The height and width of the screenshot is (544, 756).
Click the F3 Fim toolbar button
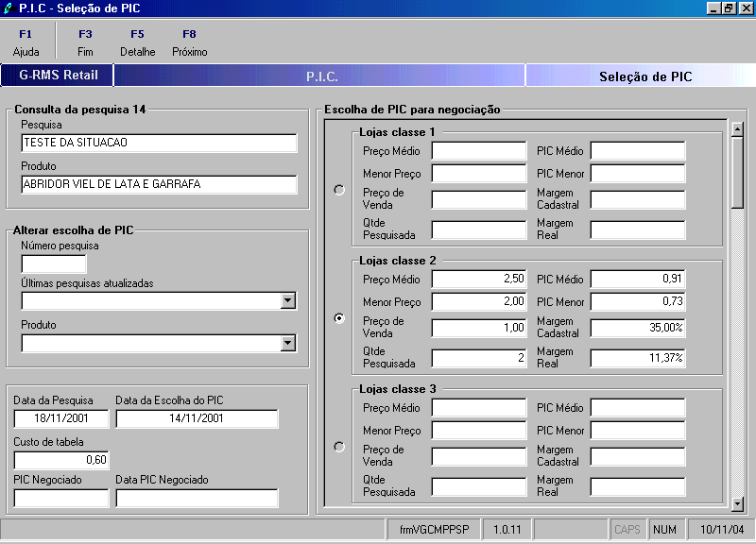pos(85,42)
